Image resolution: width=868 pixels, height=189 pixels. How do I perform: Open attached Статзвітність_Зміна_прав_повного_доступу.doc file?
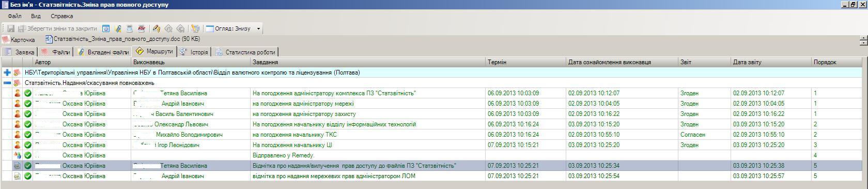[x=122, y=39]
